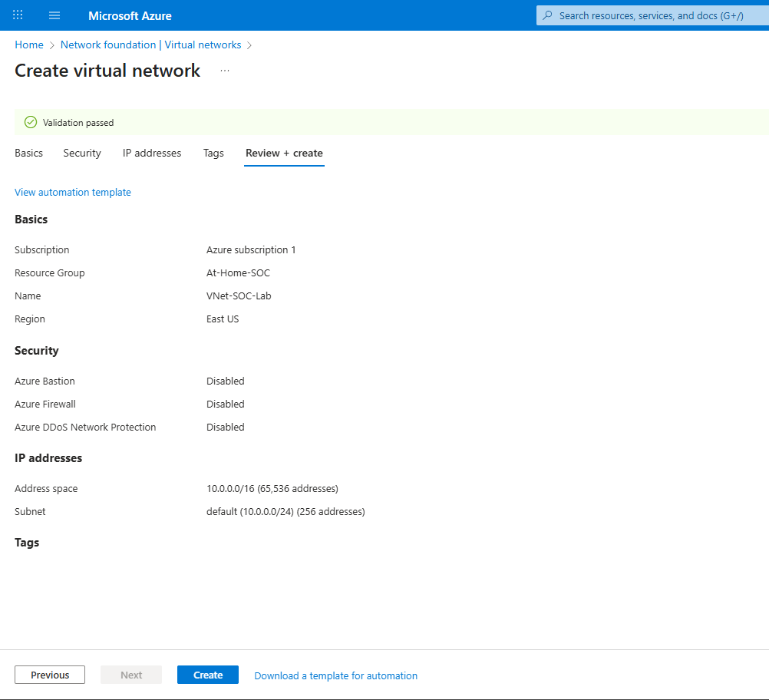Screen dimensions: 769x700
Task: Focus the Search resources, services, and docs box
Action: (652, 15)
